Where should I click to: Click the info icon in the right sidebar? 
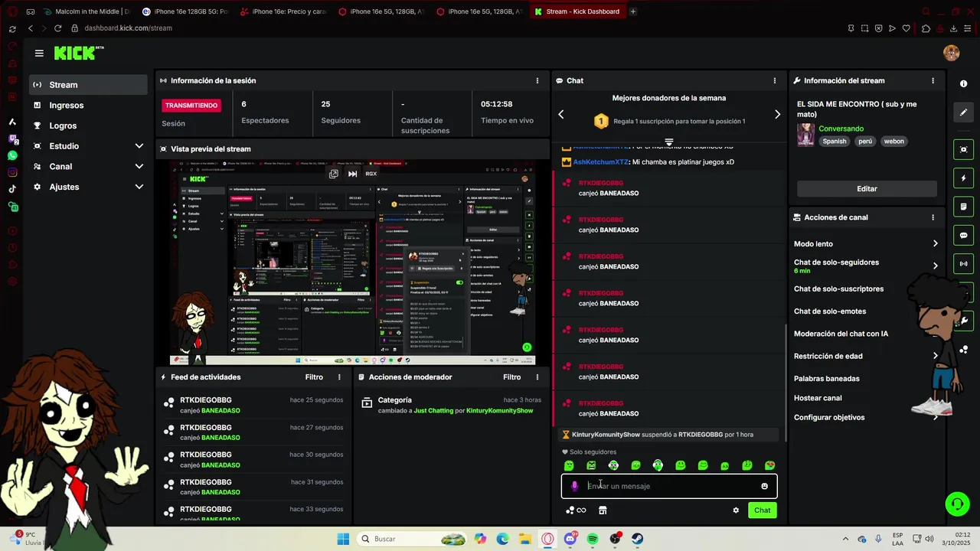click(963, 83)
